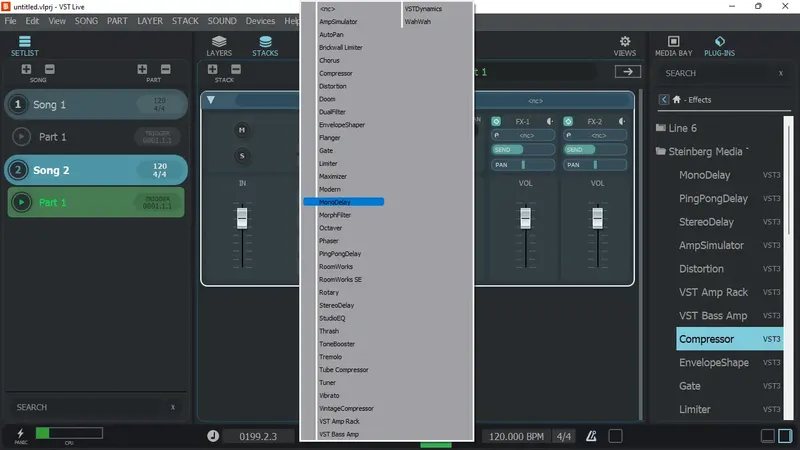Screen dimensions: 800x450
Task: Select Song 2 in the setlist
Action: click(96, 170)
